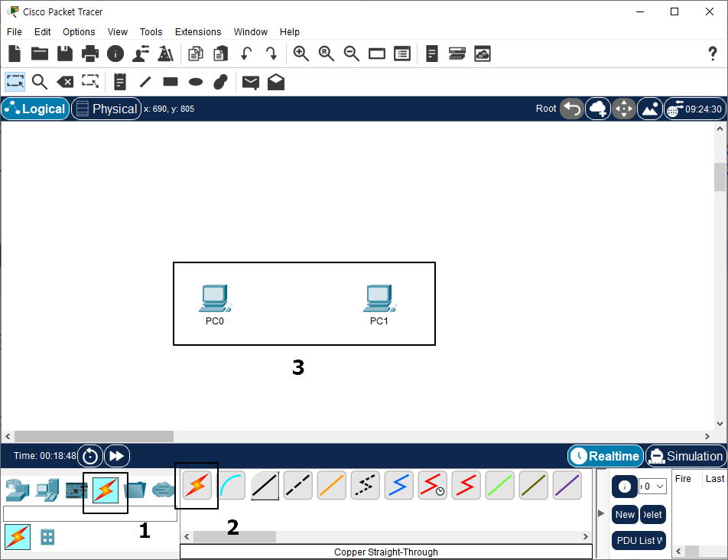Image resolution: width=728 pixels, height=560 pixels.
Task: Select the Delete tool
Action: point(65,82)
